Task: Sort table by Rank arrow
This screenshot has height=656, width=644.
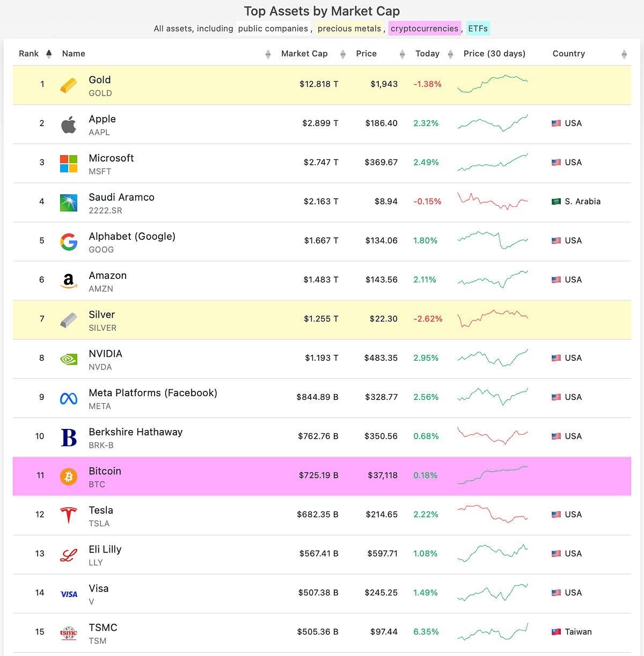Action: click(x=49, y=54)
